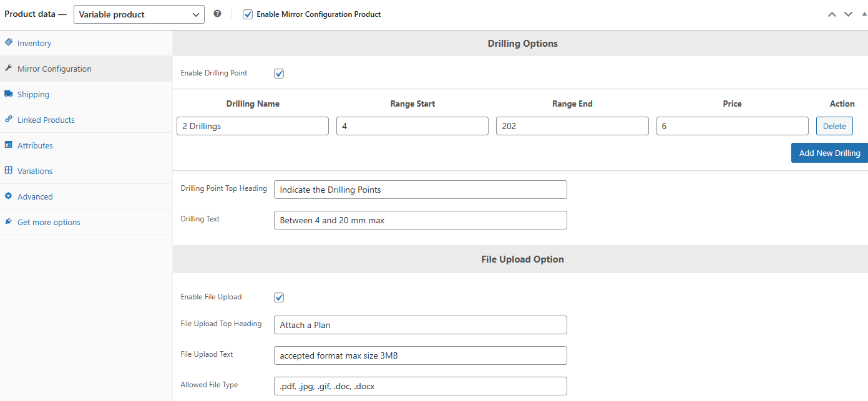Delete the 2 Drillings row
Viewport: 868px width, 401px height.
pyautogui.click(x=834, y=126)
